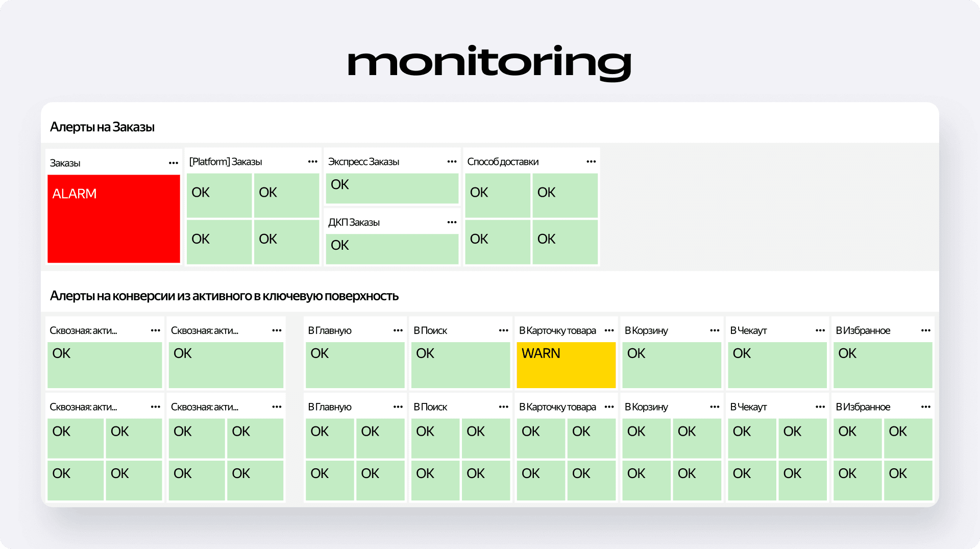Expand options of single-tile В Корзину widget
This screenshot has height=549, width=980.
715,330
